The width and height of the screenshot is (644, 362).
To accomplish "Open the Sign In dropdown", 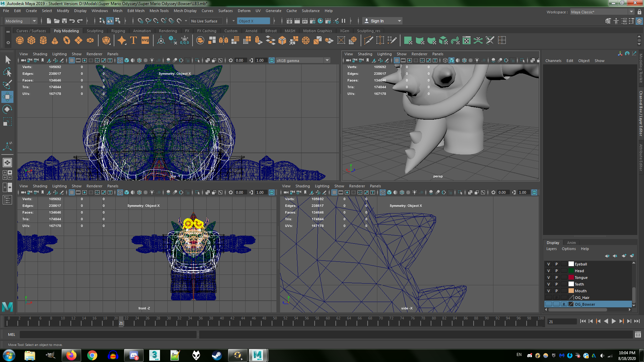I will (383, 21).
